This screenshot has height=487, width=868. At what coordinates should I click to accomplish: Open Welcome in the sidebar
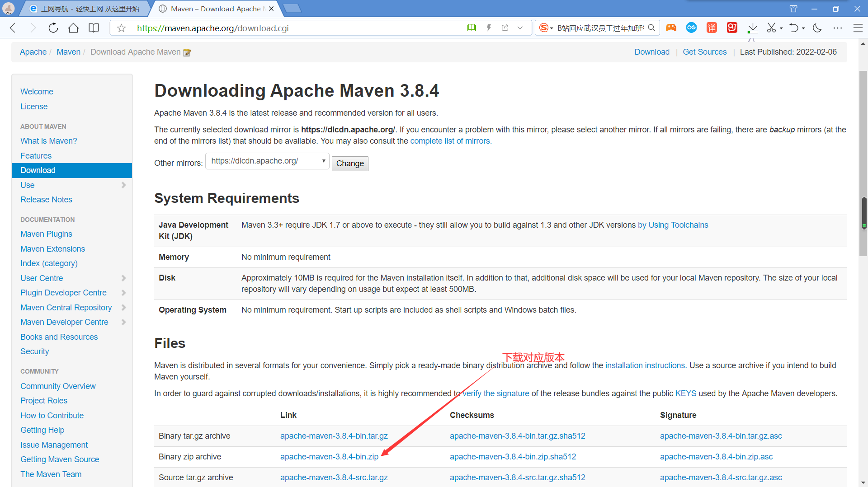pyautogui.click(x=37, y=92)
